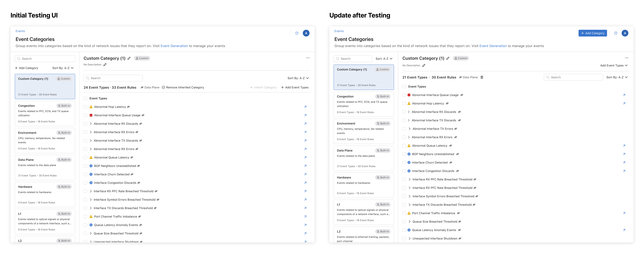644x253 pixels.
Task: Select L1 category card, Update after Testing
Action: point(364,212)
